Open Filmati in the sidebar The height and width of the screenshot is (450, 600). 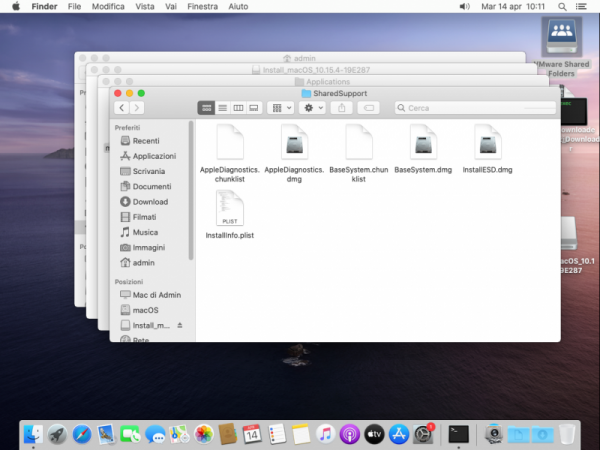[x=138, y=217]
